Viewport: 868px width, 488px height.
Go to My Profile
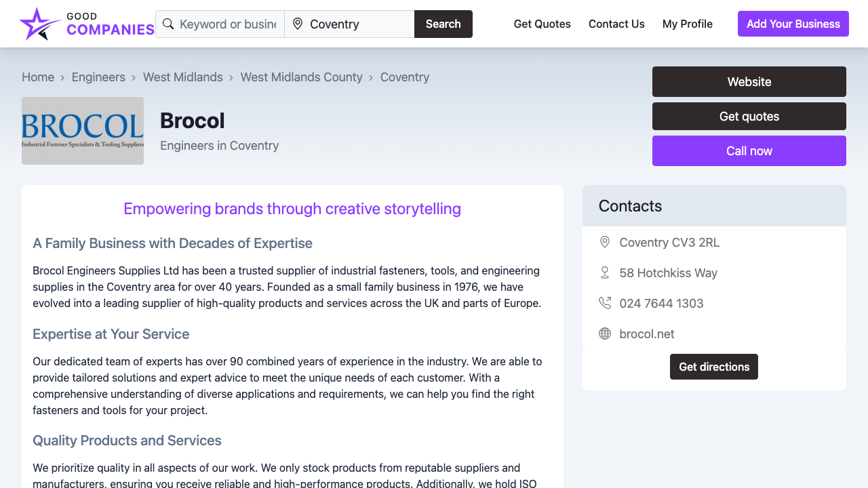point(688,24)
